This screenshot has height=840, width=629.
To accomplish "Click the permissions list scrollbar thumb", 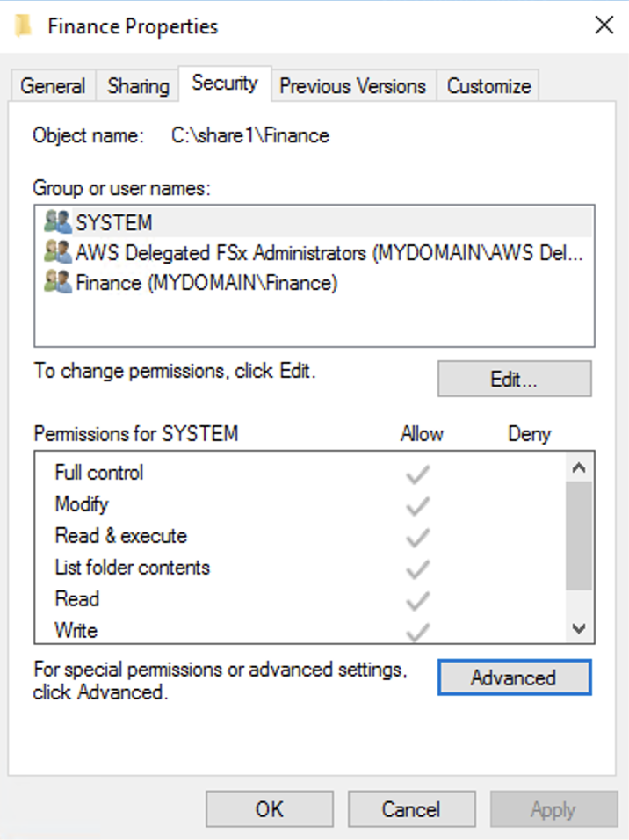I will (579, 536).
